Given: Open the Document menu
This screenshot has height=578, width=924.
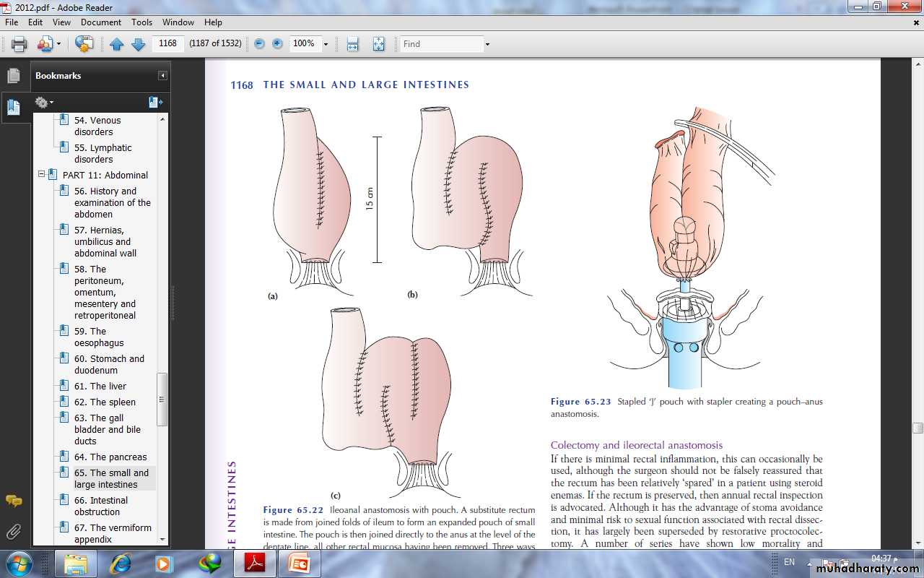Looking at the screenshot, I should tap(101, 22).
